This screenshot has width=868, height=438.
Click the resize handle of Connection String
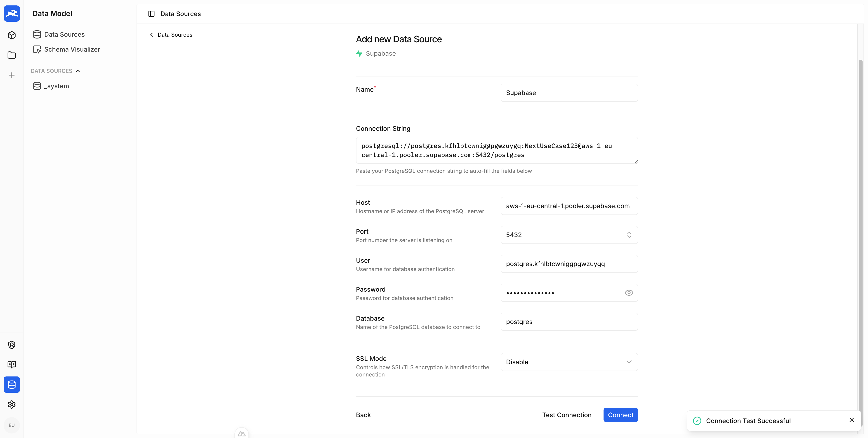pos(636,162)
